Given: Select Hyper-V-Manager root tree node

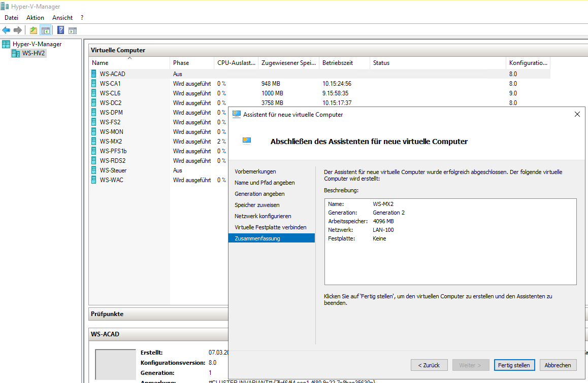Looking at the screenshot, I should (37, 44).
